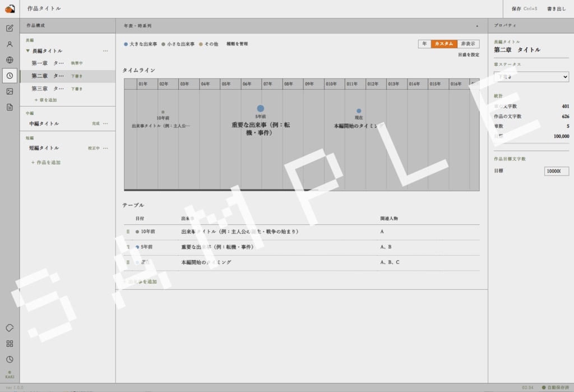Click the A、B related characters cell
574x392 pixels.
386,247
